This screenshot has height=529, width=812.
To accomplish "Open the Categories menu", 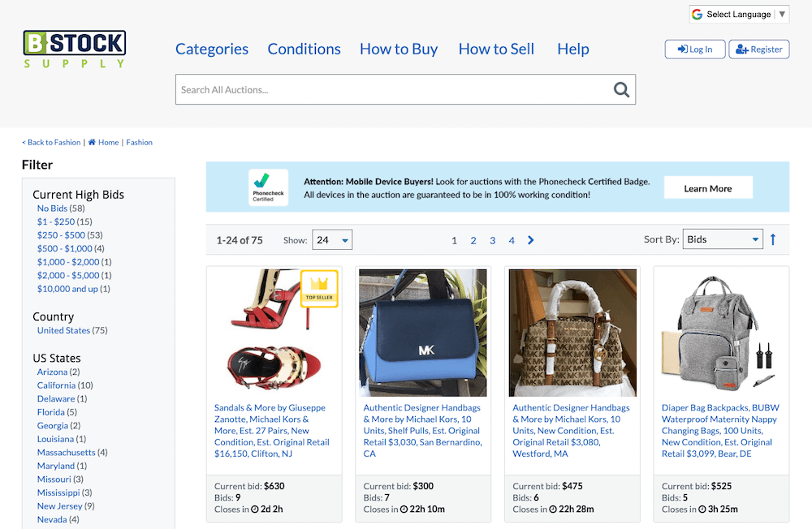I will (212, 49).
